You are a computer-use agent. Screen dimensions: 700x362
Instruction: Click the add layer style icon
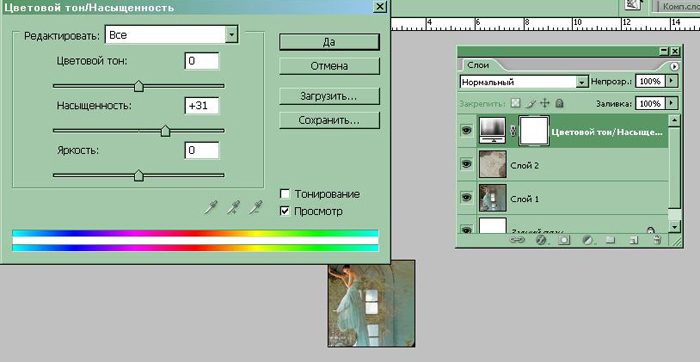point(541,240)
